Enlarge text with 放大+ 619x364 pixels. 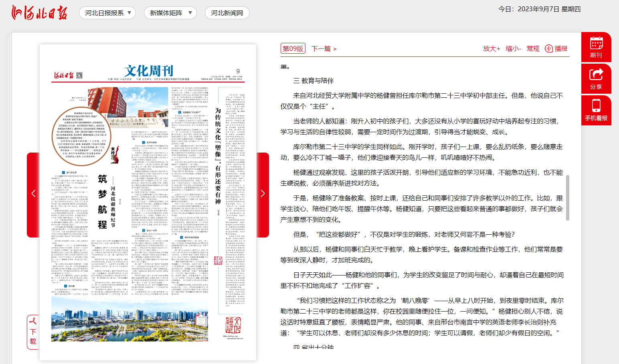point(492,49)
